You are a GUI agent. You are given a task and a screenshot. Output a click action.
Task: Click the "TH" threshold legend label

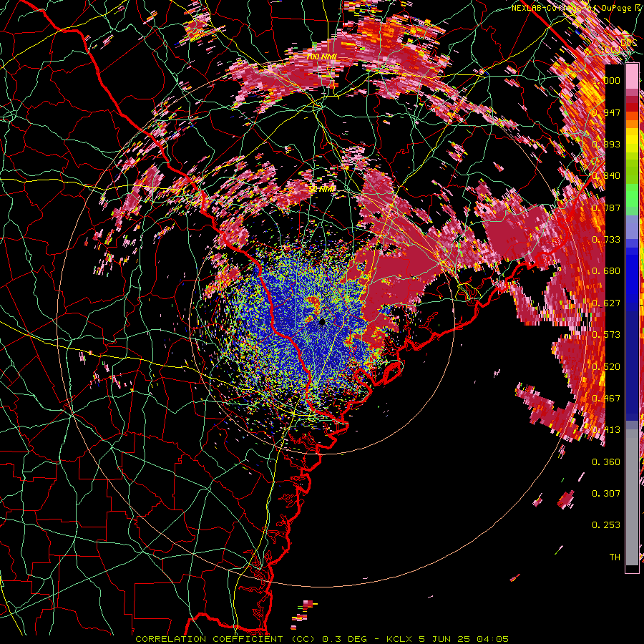pyautogui.click(x=615, y=557)
